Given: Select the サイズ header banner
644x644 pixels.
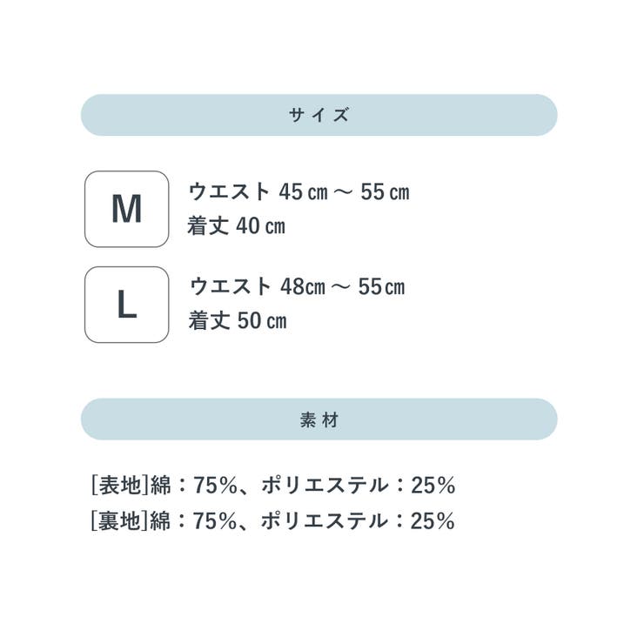Looking at the screenshot, I should coord(319,115).
